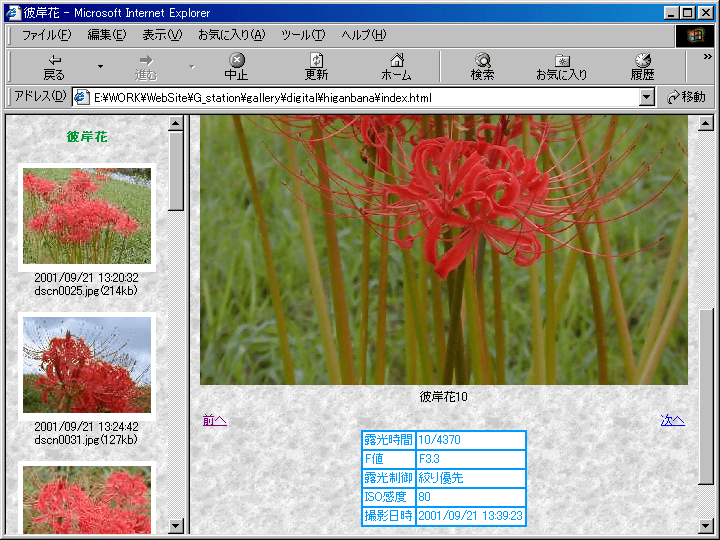Open the 表示(V) menu
The width and height of the screenshot is (720, 540).
click(x=162, y=35)
